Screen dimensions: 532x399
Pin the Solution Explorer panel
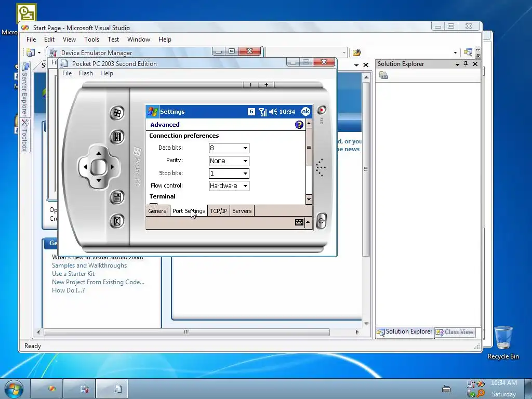click(466, 64)
